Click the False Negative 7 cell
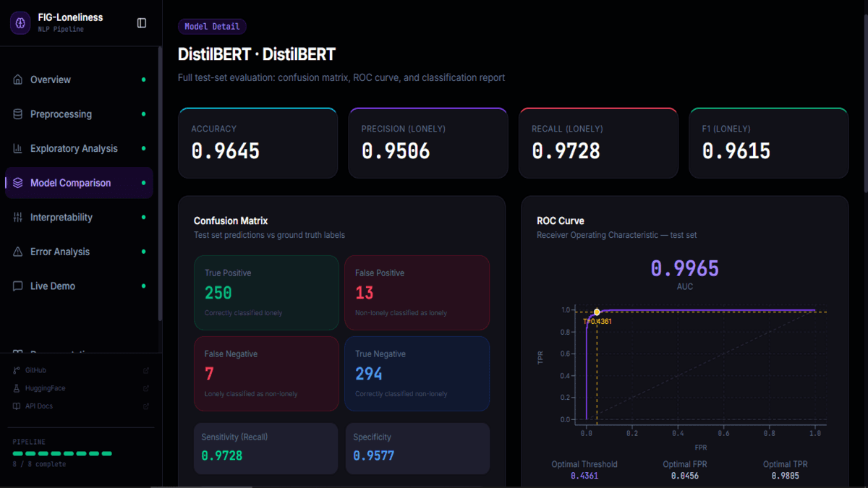This screenshot has width=868, height=488. click(x=266, y=374)
